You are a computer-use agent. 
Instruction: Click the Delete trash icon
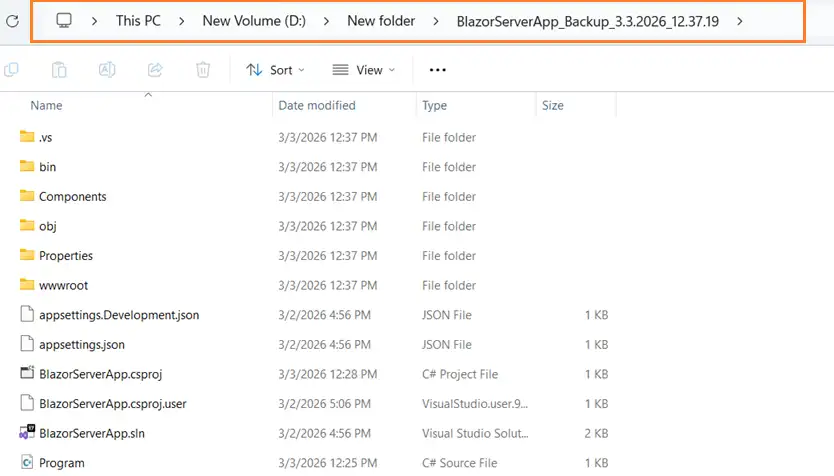click(x=203, y=70)
